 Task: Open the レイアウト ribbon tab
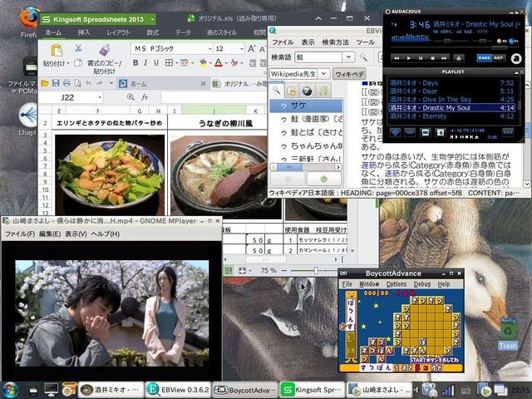click(118, 32)
